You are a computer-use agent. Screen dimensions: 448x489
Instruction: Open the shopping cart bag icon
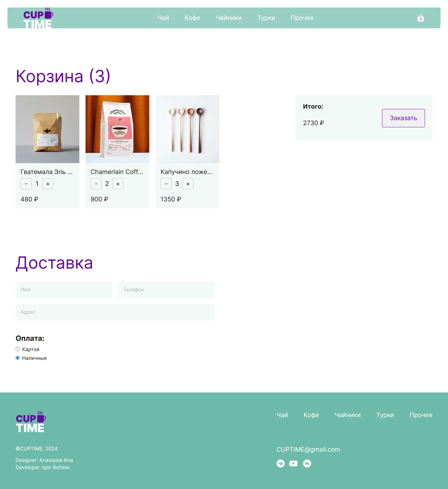[420, 18]
